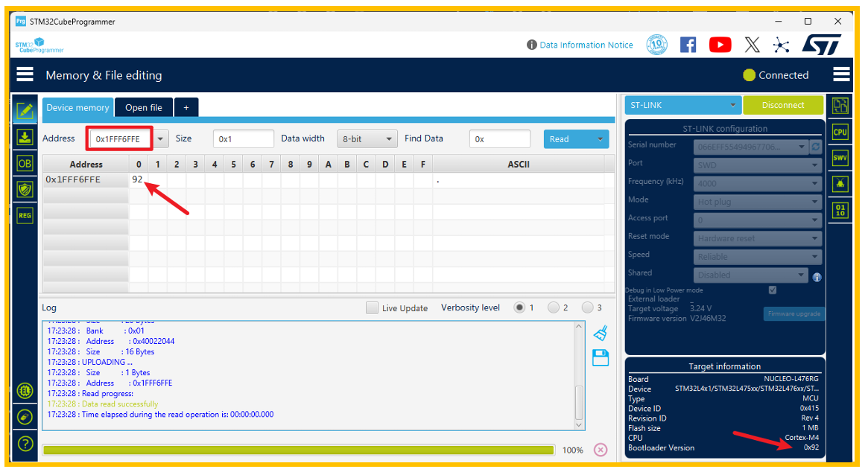Refresh the ST-LINK serial number list
This screenshot has width=868, height=472.
(x=815, y=147)
